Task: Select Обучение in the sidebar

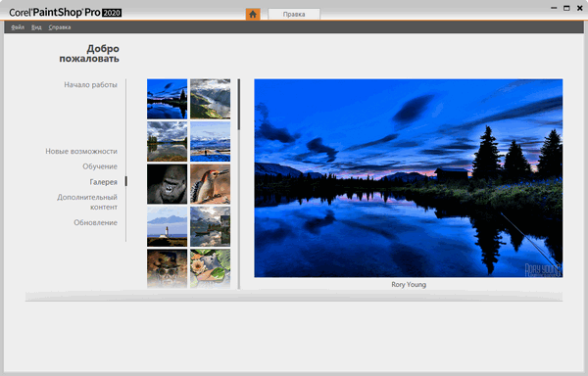Action: tap(100, 166)
